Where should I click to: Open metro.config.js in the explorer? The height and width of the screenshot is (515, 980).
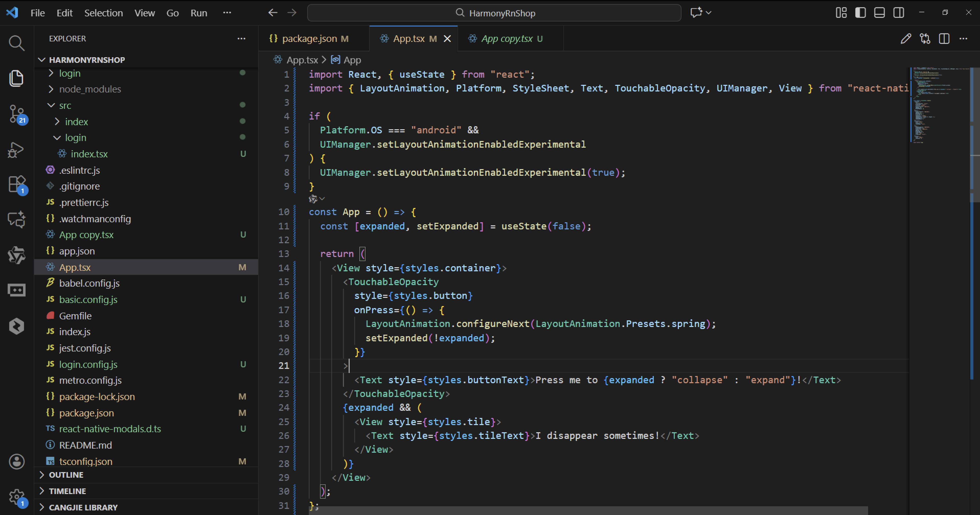(x=90, y=380)
